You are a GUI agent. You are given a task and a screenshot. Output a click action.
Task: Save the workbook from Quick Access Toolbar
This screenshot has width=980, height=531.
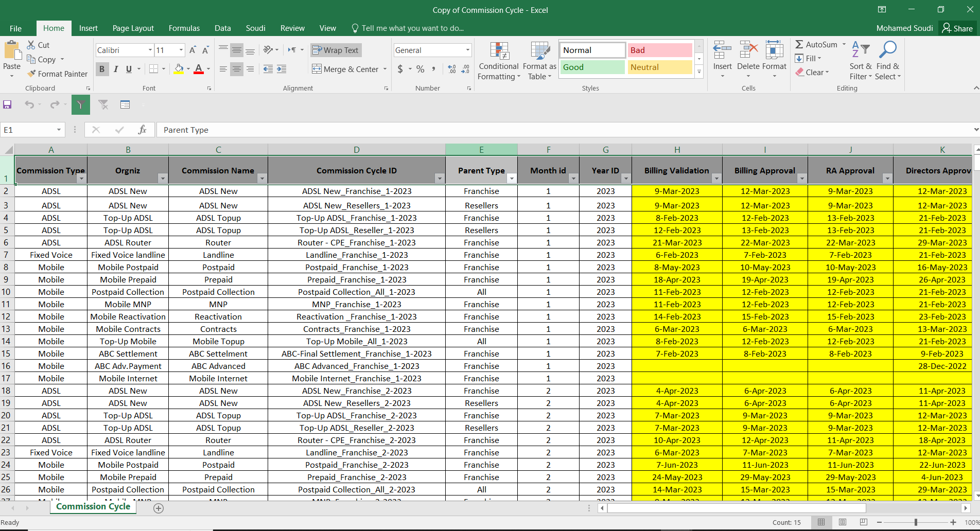point(7,104)
